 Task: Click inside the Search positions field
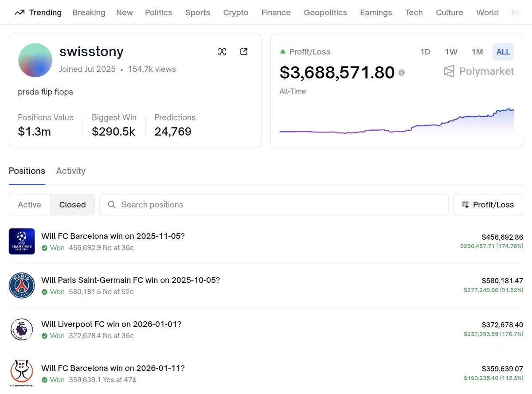(x=274, y=205)
